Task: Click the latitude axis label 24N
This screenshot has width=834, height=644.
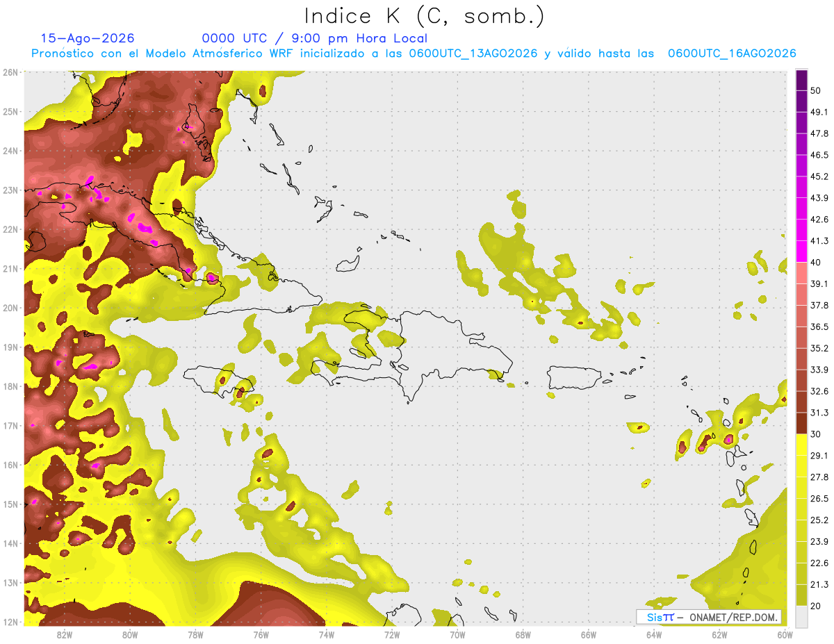Action: [10, 151]
